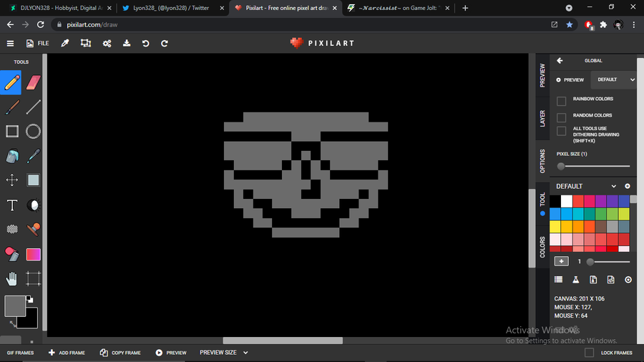The height and width of the screenshot is (362, 644).
Task: Switch to the OPTIONS side tab
Action: click(542, 161)
